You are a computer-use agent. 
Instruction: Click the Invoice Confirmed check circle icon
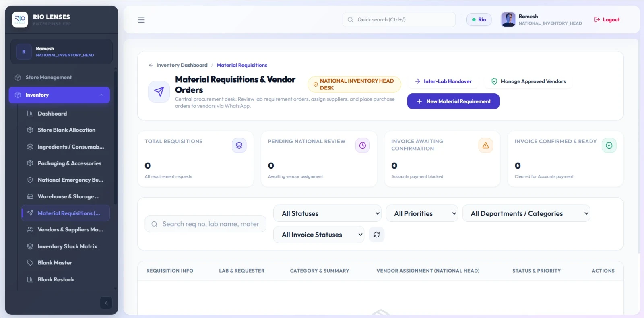click(609, 145)
